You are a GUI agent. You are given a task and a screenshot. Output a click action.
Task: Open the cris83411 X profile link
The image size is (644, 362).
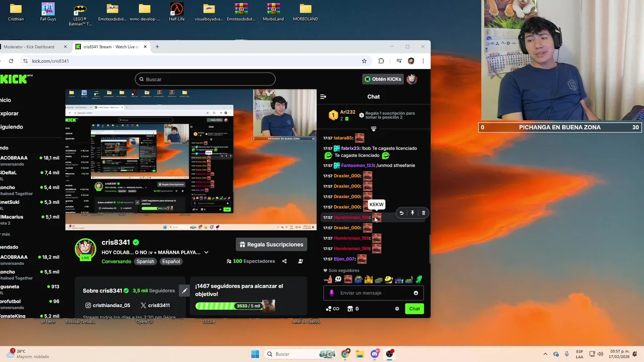click(155, 305)
